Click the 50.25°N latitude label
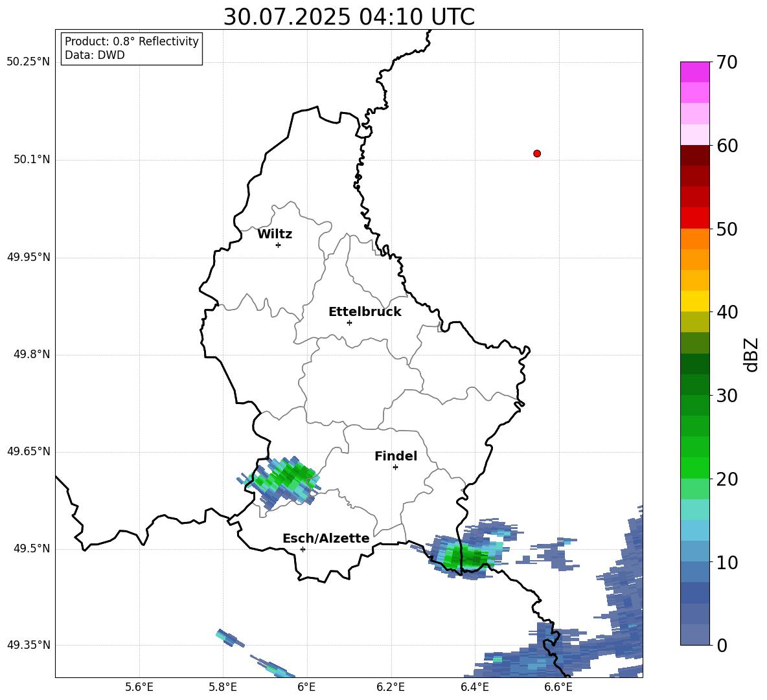The image size is (767, 700). [29, 62]
